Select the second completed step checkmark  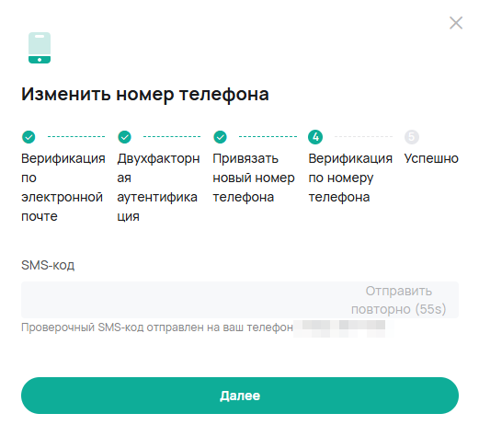coord(124,137)
